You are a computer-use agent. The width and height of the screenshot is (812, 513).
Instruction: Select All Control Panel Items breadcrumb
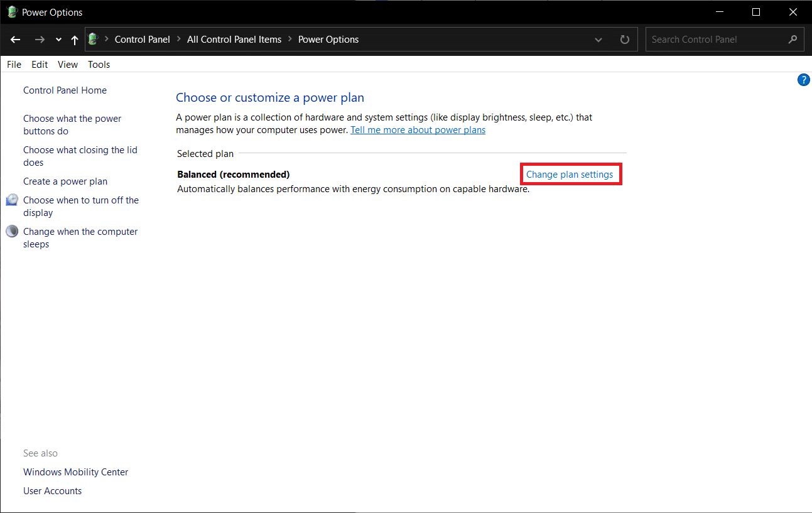pyautogui.click(x=234, y=39)
